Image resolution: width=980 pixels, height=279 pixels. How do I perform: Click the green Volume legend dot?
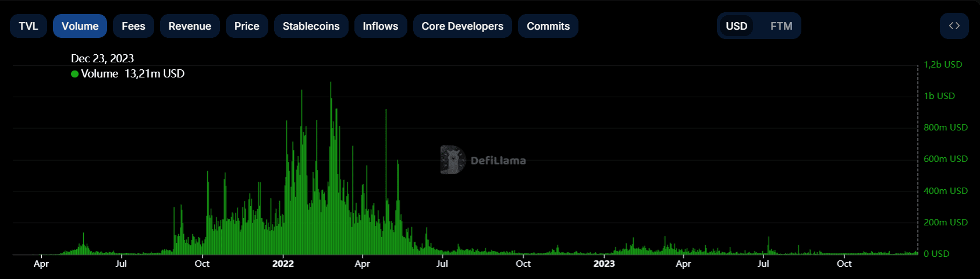click(74, 74)
